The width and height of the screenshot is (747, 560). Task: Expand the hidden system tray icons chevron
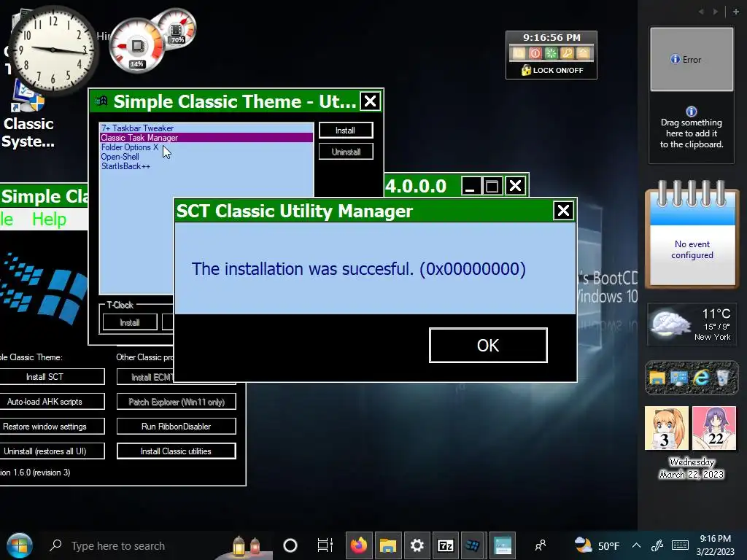click(636, 545)
